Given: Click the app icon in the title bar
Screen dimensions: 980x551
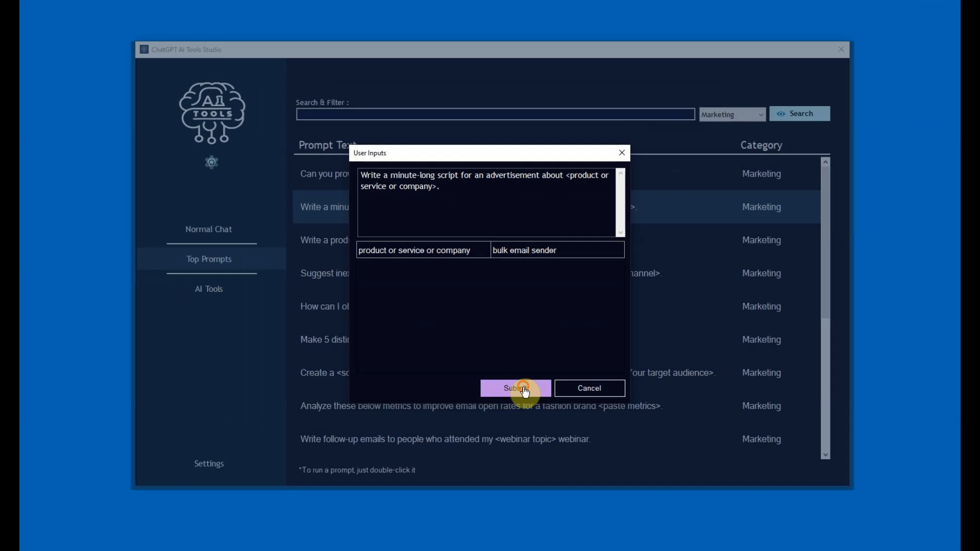Looking at the screenshot, I should click(x=144, y=49).
